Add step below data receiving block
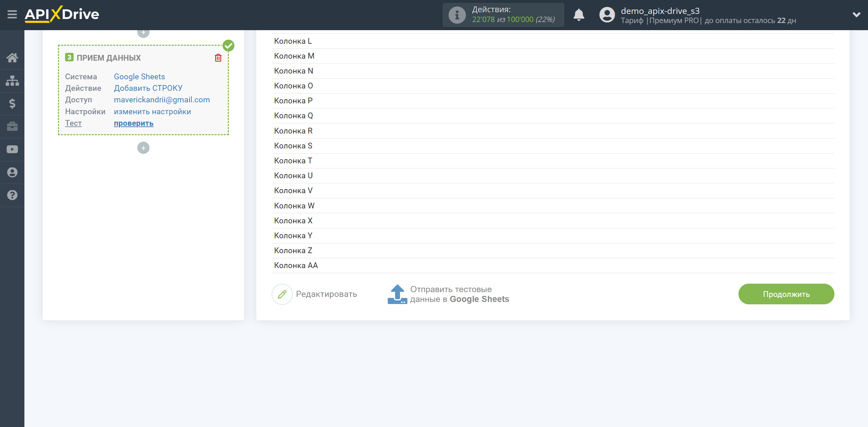The image size is (868, 427). tap(143, 148)
